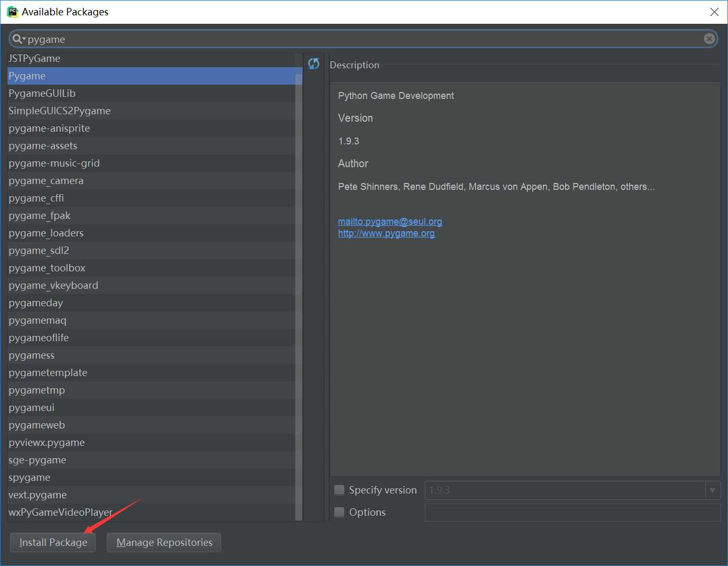Select pygame_fpak package
The image size is (728, 566).
(x=151, y=215)
